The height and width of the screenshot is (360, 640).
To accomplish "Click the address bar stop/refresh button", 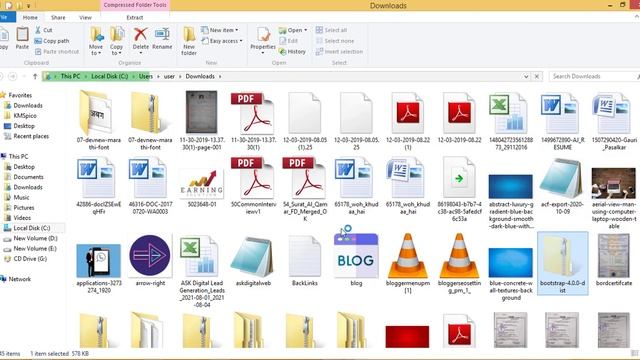I will [537, 76].
